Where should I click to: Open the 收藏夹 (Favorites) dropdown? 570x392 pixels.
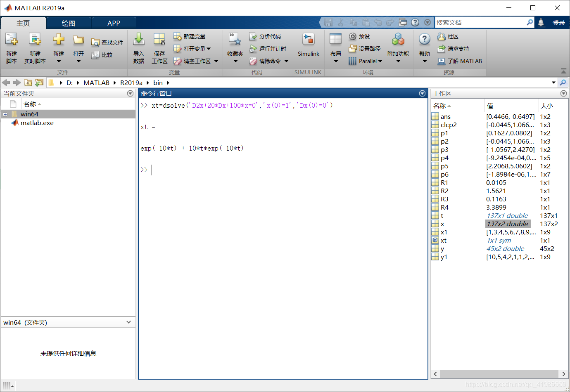tap(235, 61)
